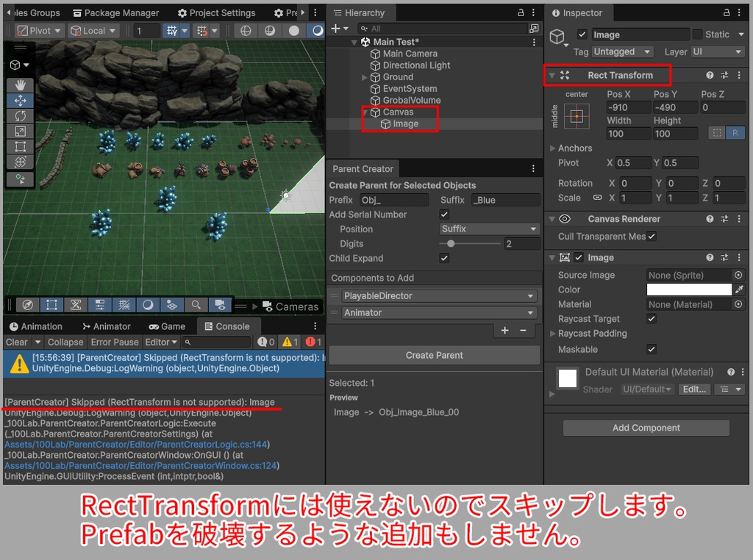Toggle blueprint mode button in Rect Transform
753x560 pixels.
(x=716, y=133)
